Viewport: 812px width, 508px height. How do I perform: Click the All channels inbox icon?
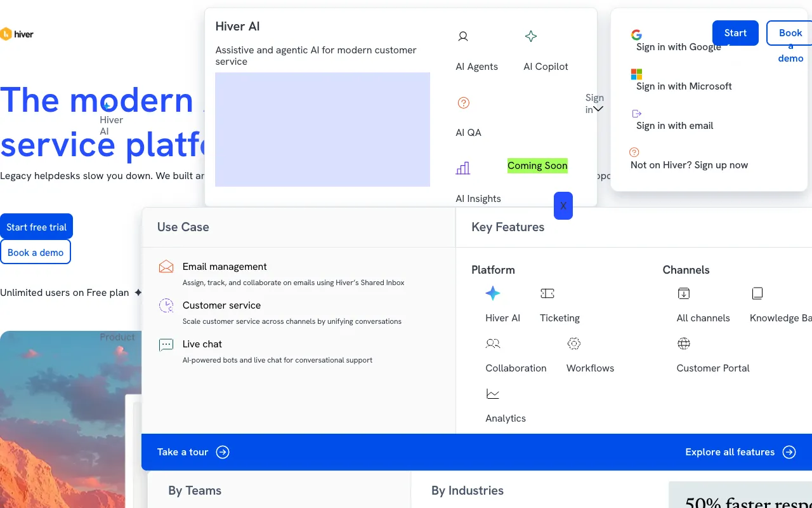[684, 293]
